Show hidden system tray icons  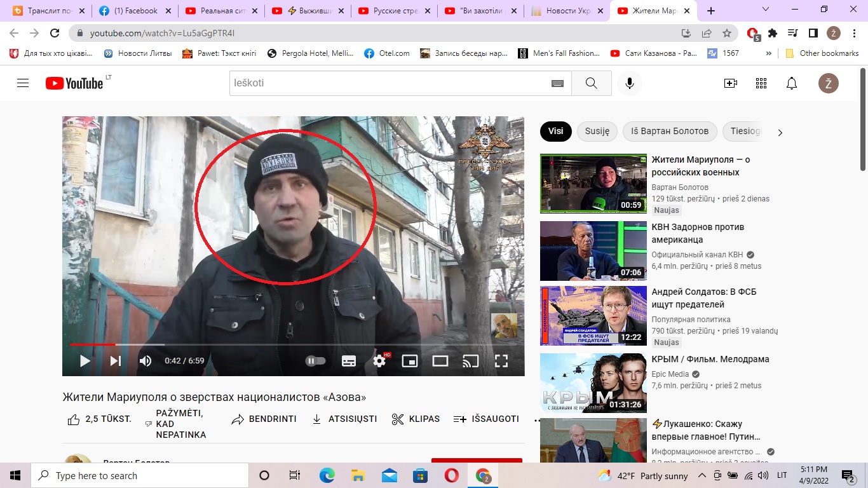point(702,475)
